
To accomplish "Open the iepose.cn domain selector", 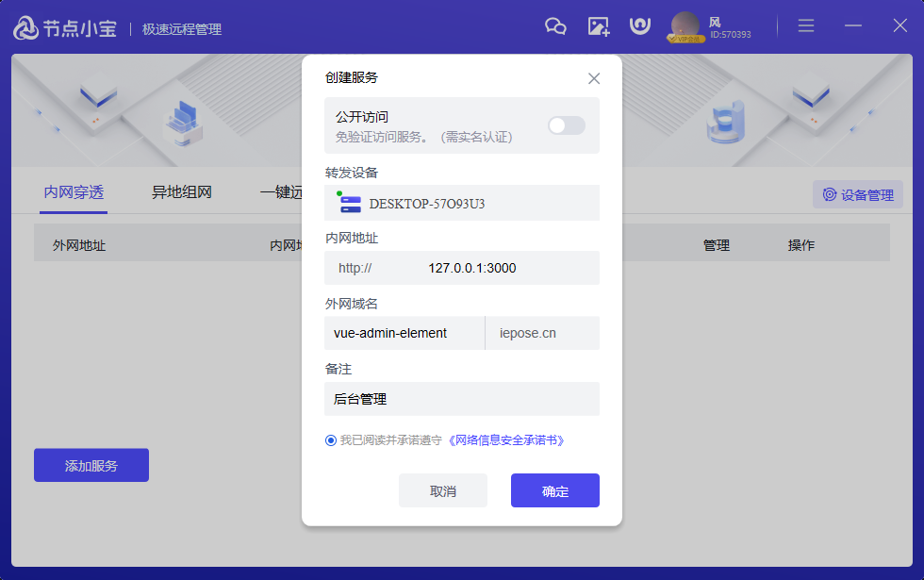I will coord(542,333).
